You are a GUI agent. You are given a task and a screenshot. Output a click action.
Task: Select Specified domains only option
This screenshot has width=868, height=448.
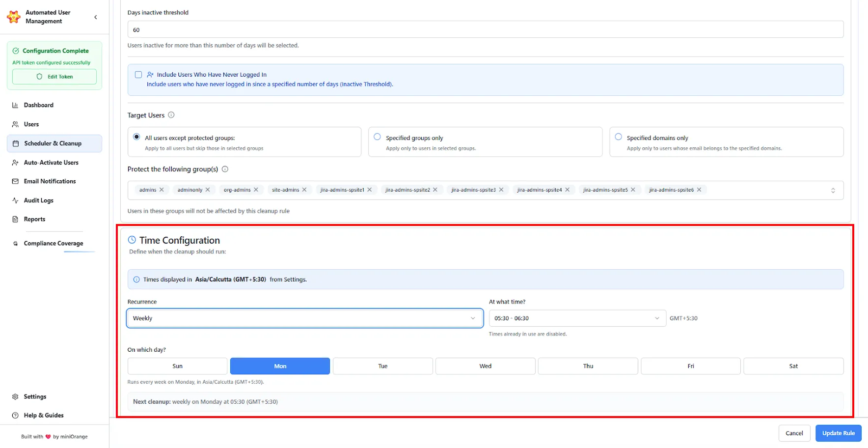[619, 137]
